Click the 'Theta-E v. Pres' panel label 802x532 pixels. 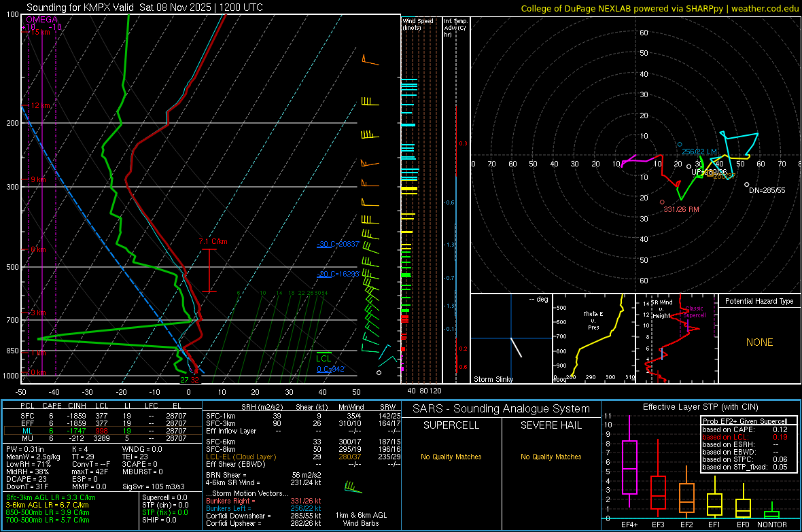click(593, 320)
